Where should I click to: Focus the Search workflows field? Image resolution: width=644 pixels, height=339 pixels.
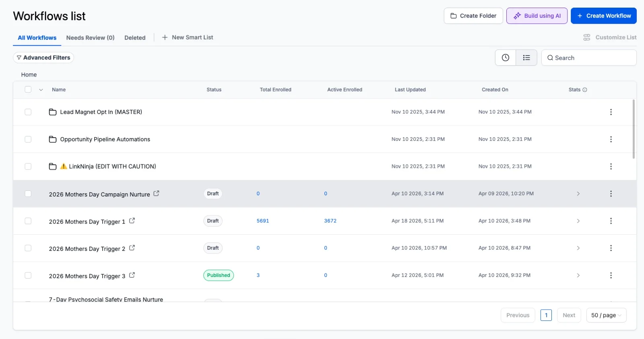pos(589,58)
